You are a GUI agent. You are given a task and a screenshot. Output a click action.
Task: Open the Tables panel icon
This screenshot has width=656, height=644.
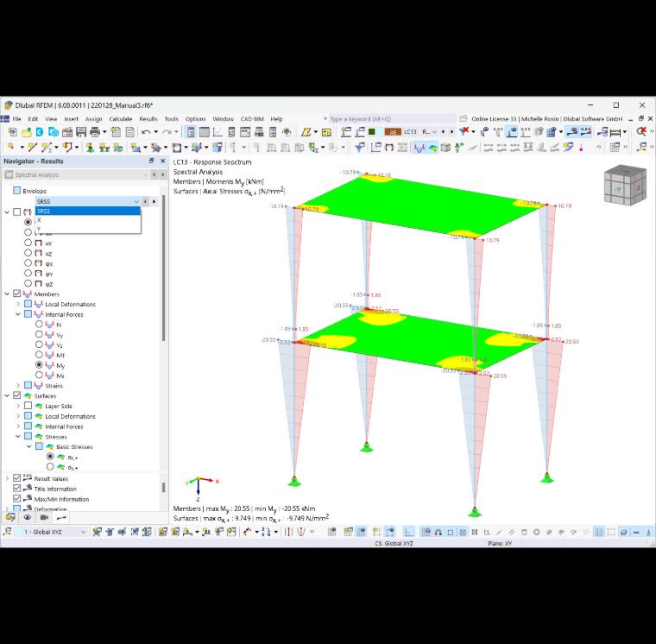[205, 132]
